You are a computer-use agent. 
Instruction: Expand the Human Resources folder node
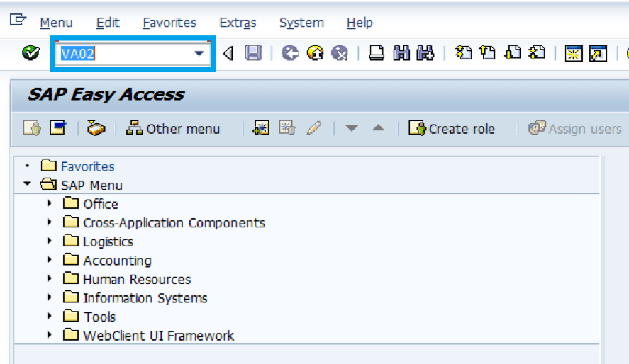pyautogui.click(x=50, y=278)
